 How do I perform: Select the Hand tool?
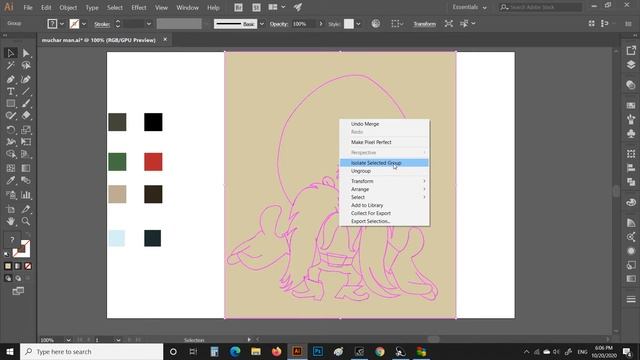pyautogui.click(x=11, y=221)
